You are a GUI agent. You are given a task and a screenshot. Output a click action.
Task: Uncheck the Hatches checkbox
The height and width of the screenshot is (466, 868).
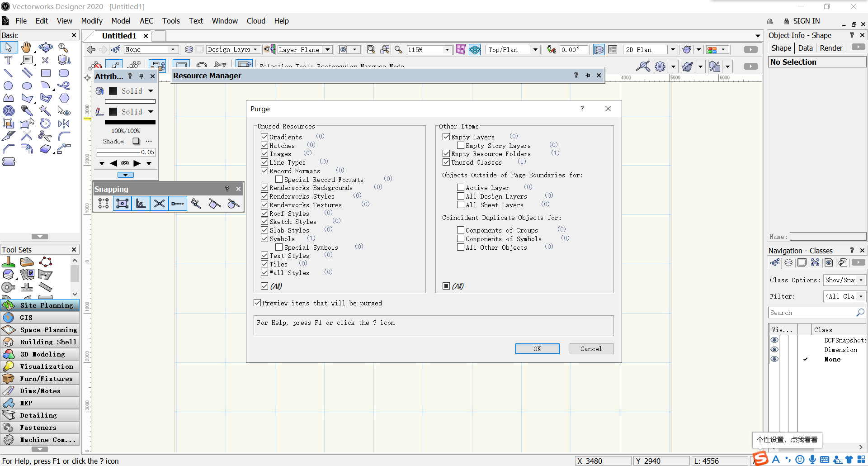pyautogui.click(x=264, y=145)
